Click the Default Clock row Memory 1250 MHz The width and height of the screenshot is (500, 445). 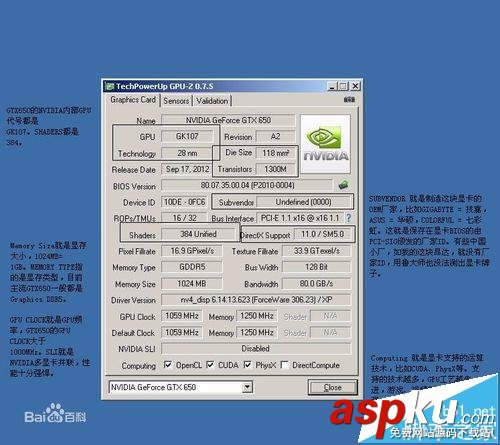257,332
